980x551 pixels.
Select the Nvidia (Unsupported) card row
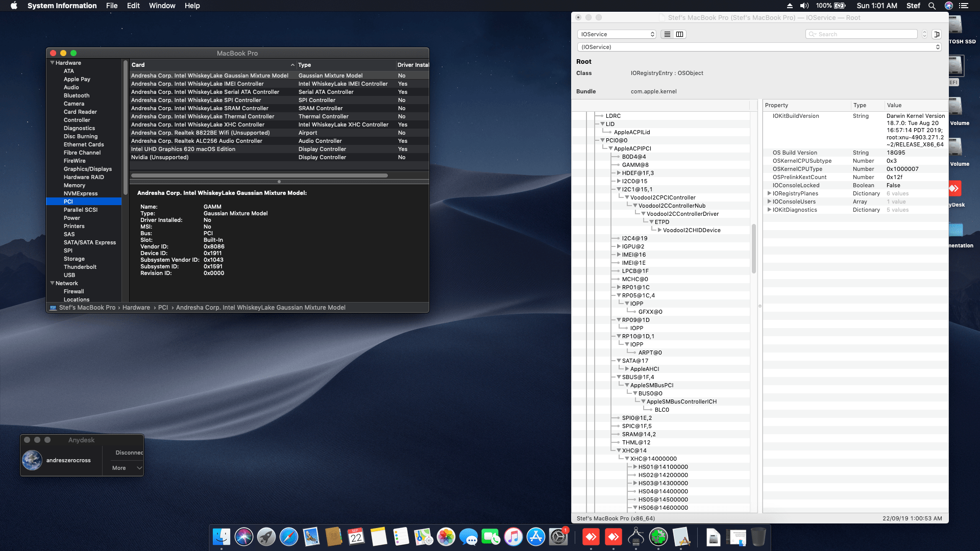point(279,157)
